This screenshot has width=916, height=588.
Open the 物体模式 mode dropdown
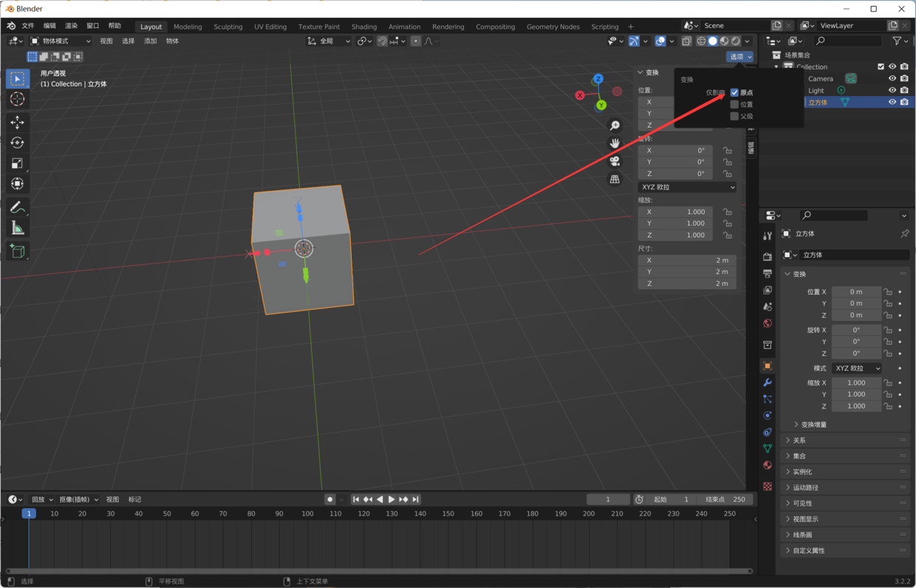click(61, 41)
